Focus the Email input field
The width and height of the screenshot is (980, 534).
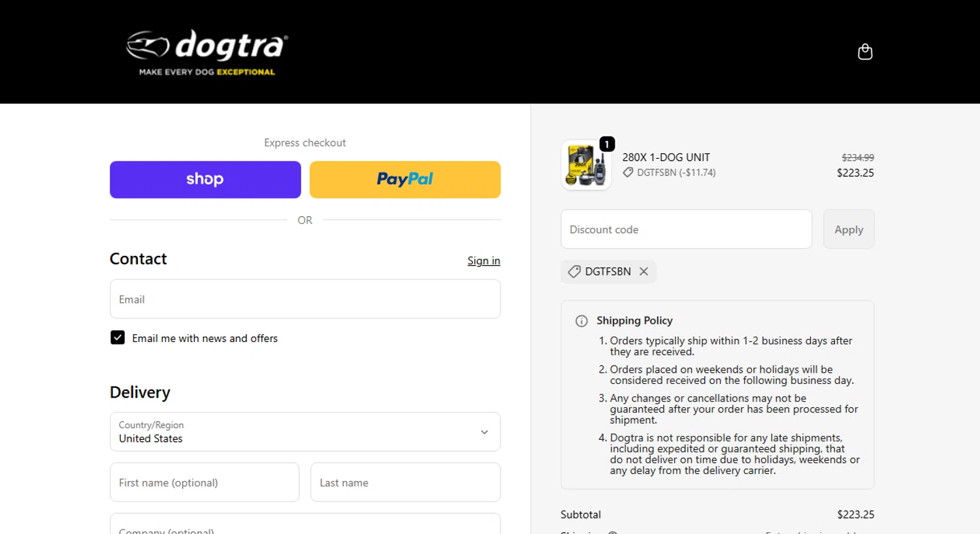(305, 299)
